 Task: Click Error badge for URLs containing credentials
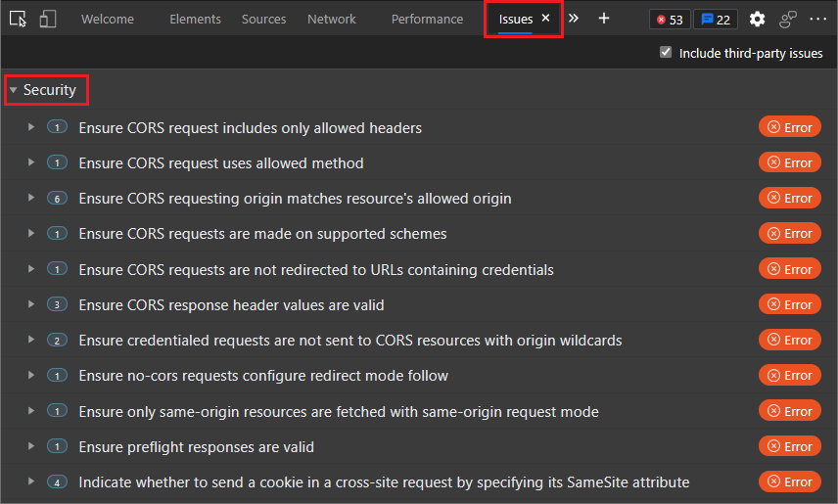(x=790, y=269)
